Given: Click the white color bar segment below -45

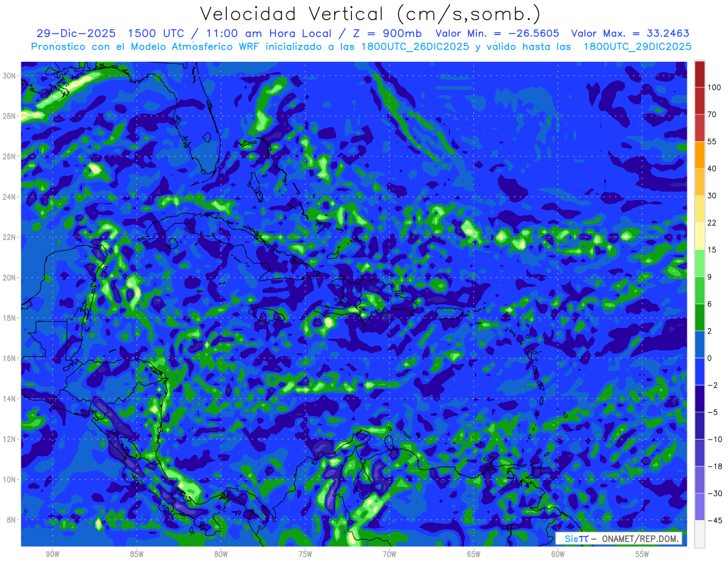Looking at the screenshot, I should click(x=699, y=534).
